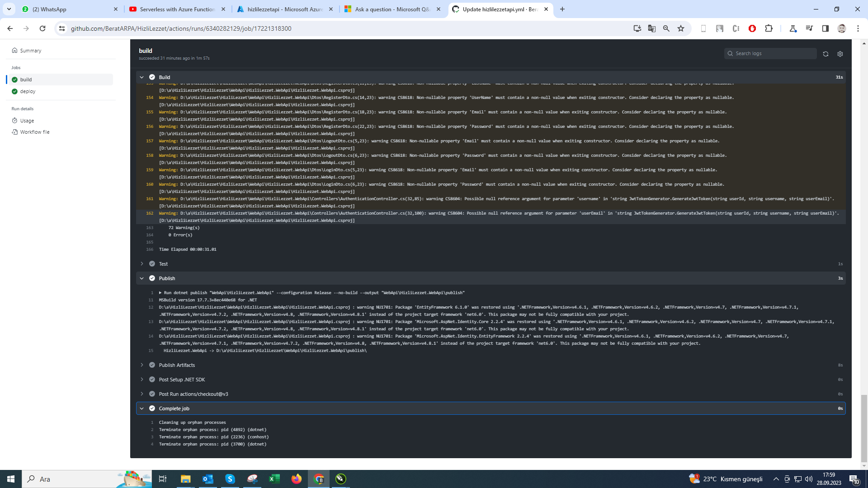
Task: Expand the Test step
Action: (142, 264)
